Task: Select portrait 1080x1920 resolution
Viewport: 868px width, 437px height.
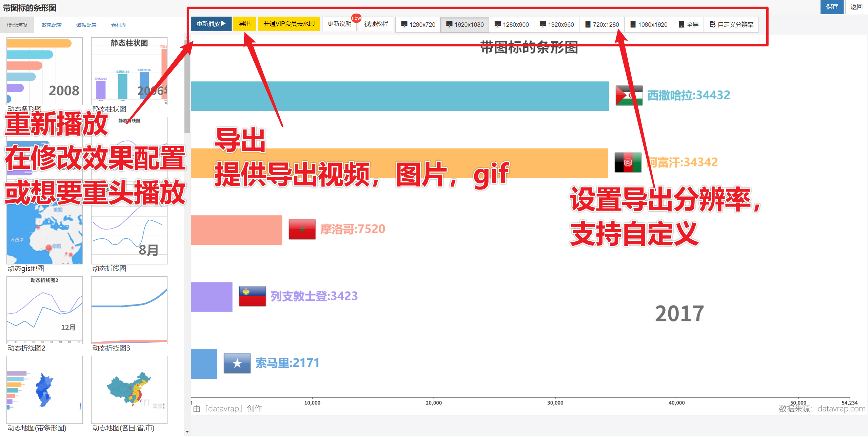Action: (649, 24)
